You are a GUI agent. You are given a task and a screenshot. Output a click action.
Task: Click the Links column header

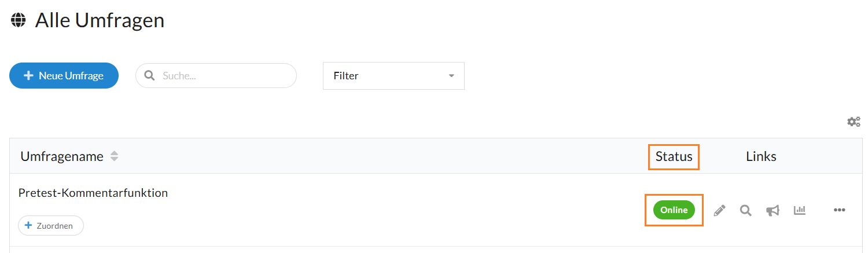click(761, 156)
